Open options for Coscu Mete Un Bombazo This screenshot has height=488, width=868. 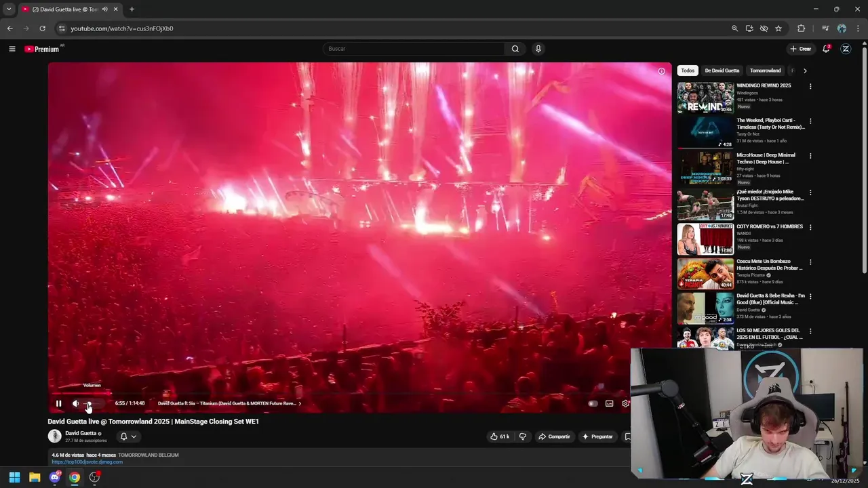pos(810,262)
